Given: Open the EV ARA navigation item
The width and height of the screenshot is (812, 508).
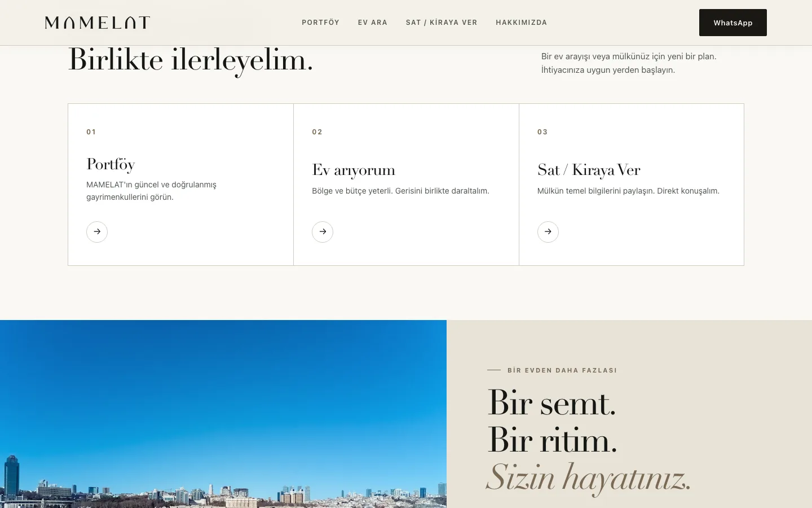Looking at the screenshot, I should 373,23.
